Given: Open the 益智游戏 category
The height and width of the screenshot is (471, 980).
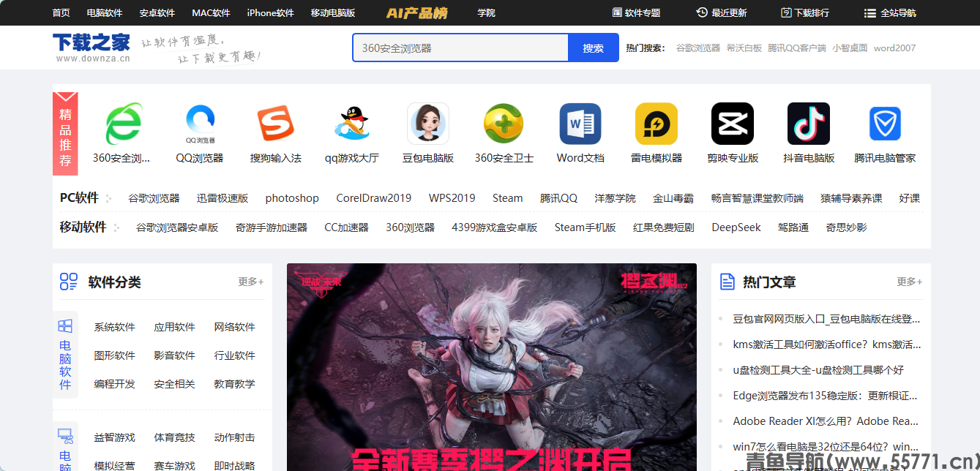Looking at the screenshot, I should point(115,437).
